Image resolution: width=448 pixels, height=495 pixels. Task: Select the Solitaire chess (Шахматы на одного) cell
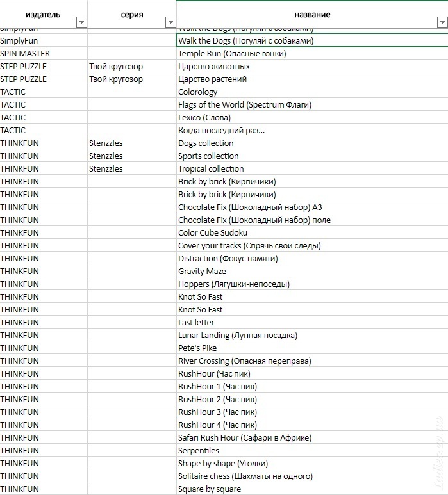coord(312,476)
